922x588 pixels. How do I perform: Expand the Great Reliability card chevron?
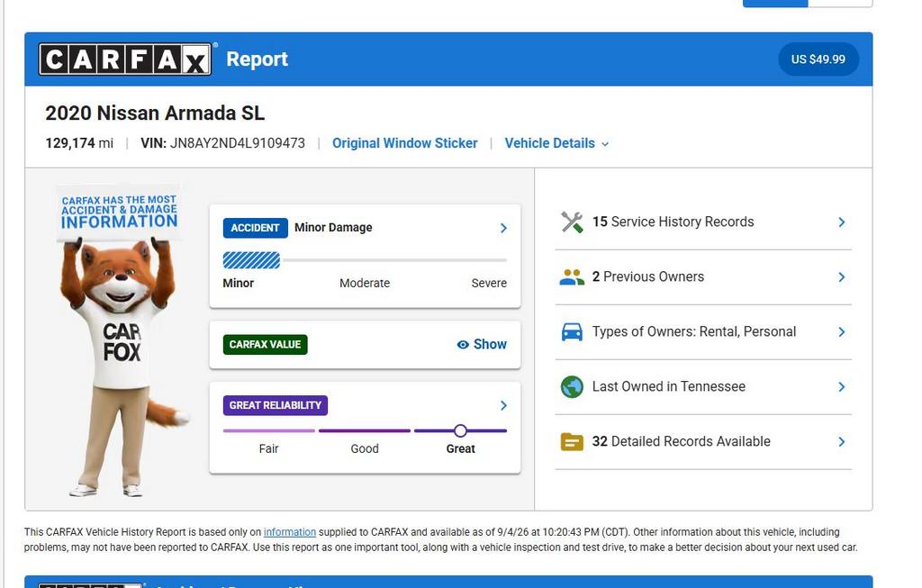point(503,405)
